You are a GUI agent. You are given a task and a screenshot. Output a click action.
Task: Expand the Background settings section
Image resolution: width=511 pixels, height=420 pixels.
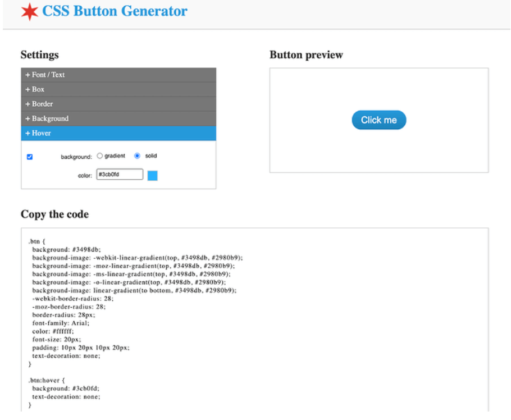pos(118,118)
